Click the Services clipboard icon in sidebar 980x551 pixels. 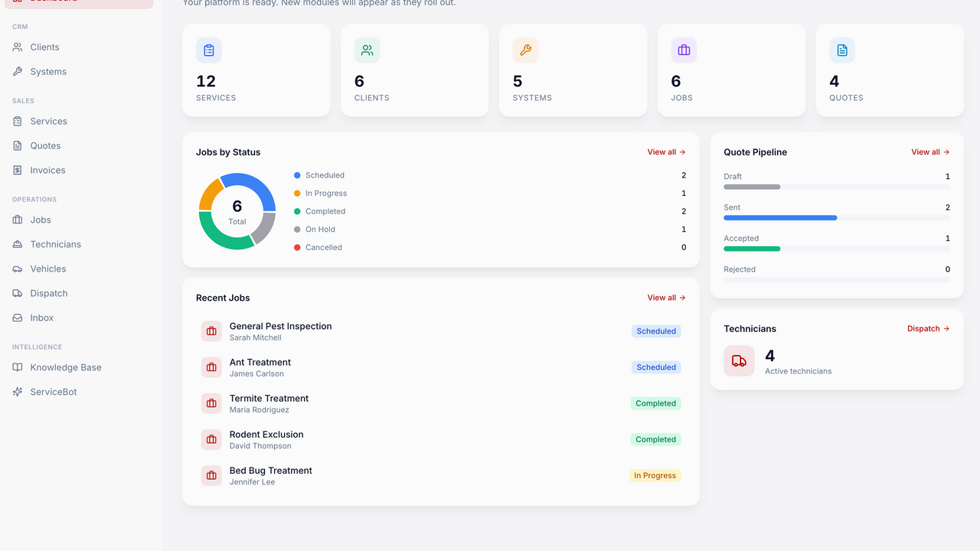pos(18,122)
